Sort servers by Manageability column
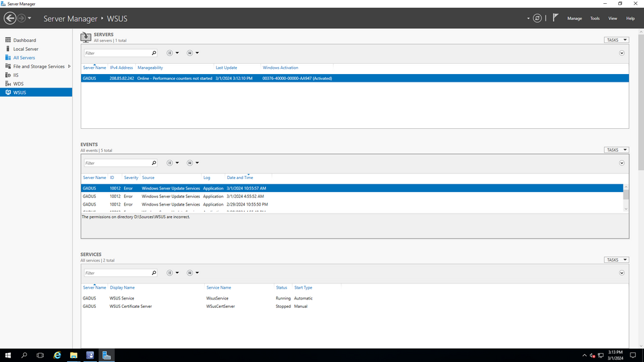The width and height of the screenshot is (644, 362). [x=150, y=68]
